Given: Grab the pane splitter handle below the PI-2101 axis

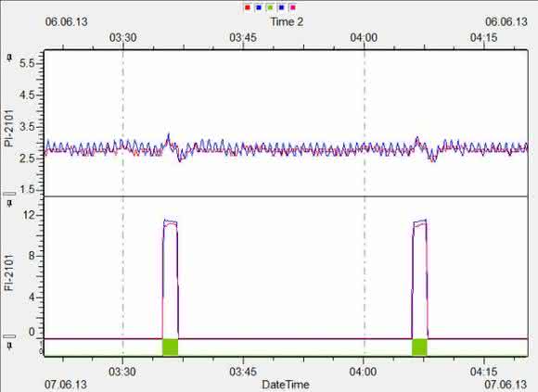Looking at the screenshot, I should tap(10, 194).
